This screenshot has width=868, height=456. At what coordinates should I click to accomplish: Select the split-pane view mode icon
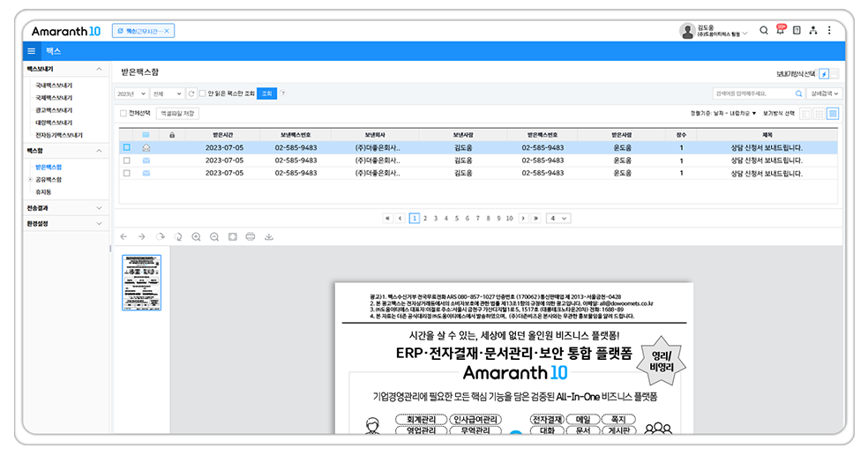pyautogui.click(x=805, y=114)
